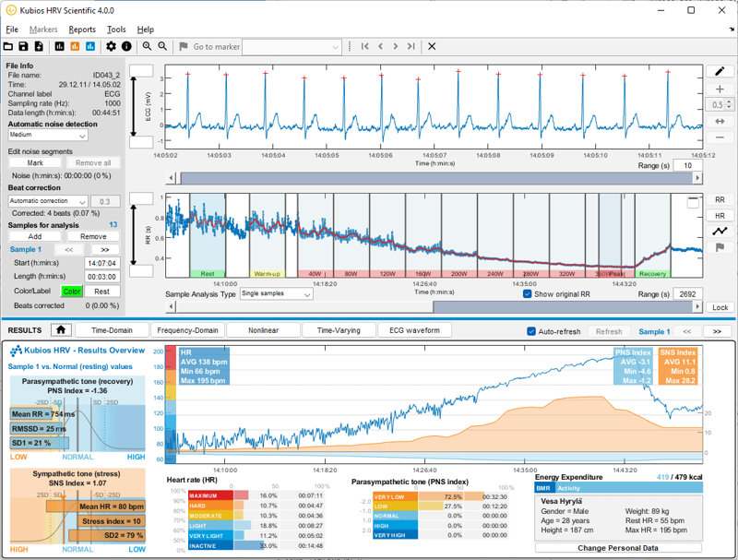Click the Lock button
The image size is (738, 560).
tap(720, 307)
